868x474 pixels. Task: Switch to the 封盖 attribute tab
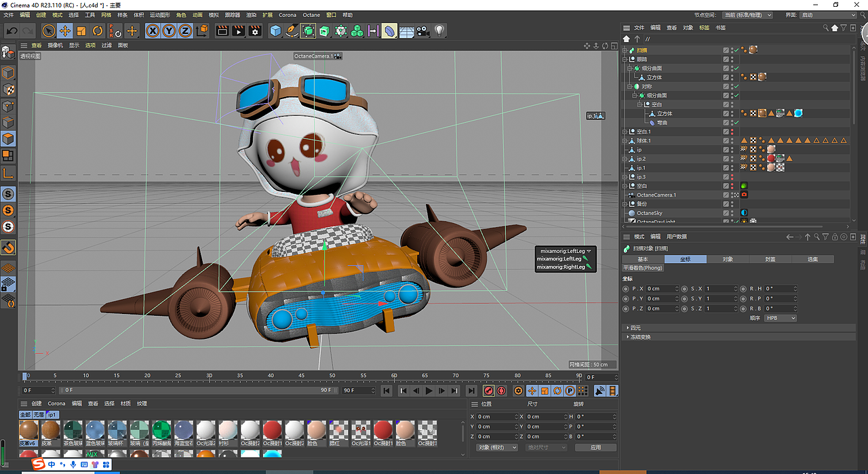point(770,259)
